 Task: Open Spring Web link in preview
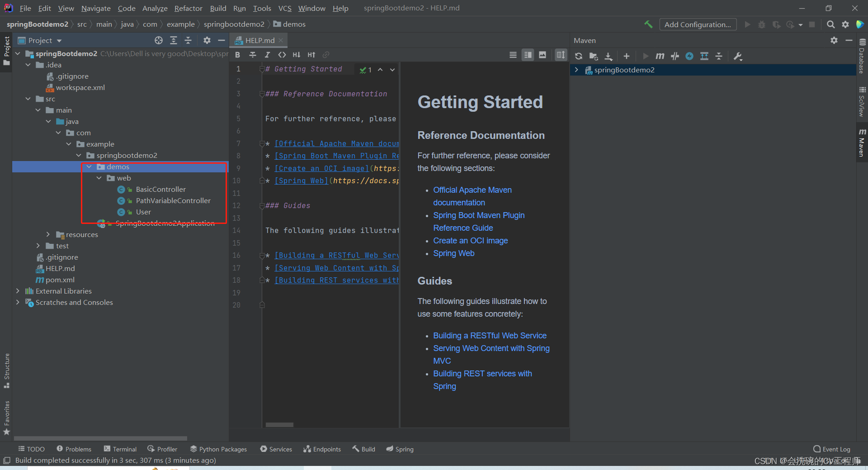tap(454, 253)
